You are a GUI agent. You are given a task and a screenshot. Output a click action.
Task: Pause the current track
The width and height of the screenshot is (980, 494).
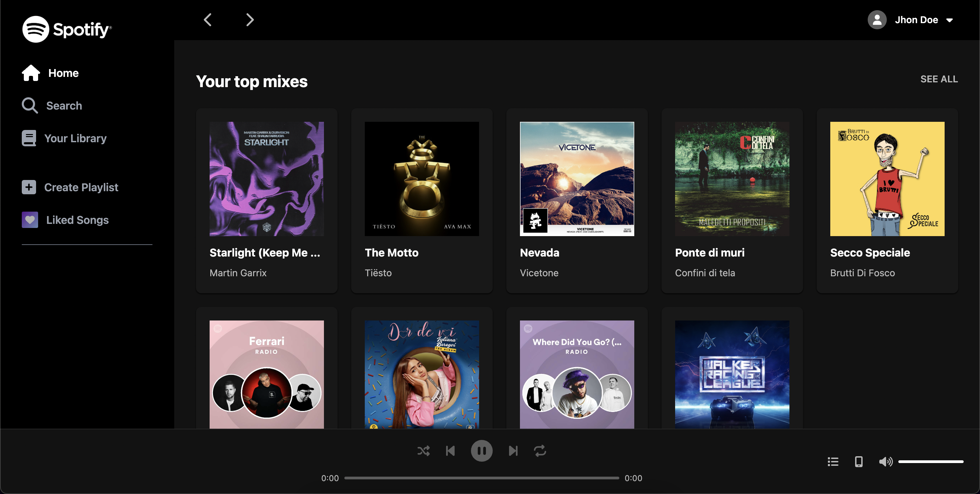(481, 451)
